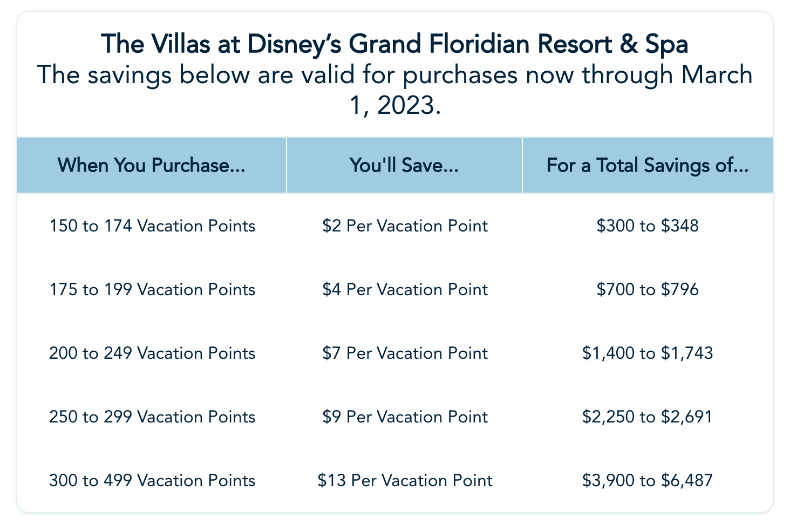Select the $7 Per Vacation Point cell
Viewport: 790px width, 532px height.
click(405, 353)
